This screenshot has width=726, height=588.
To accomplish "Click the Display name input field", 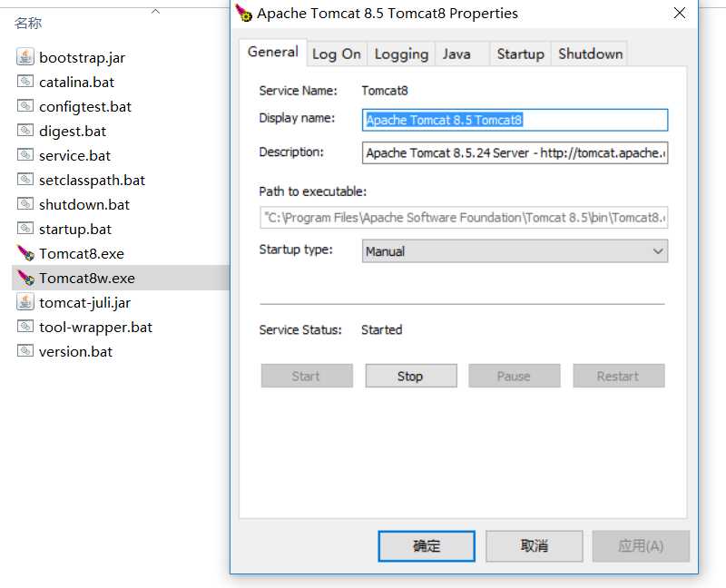I will tap(515, 120).
